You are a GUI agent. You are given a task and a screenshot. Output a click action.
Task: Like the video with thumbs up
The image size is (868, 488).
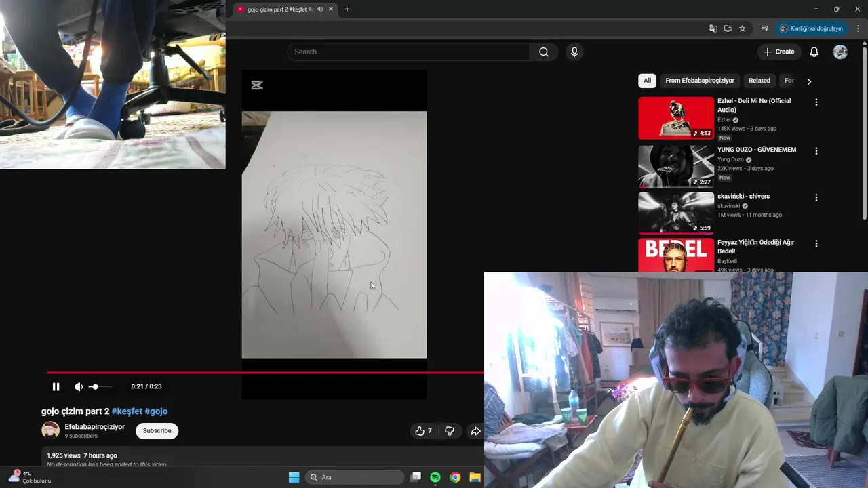click(x=423, y=431)
